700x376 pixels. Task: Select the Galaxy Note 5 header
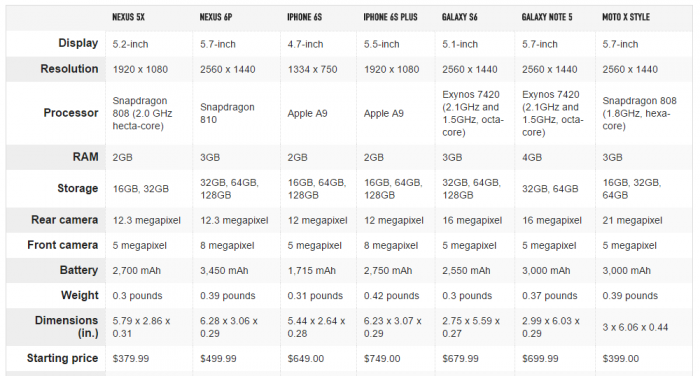click(x=547, y=17)
